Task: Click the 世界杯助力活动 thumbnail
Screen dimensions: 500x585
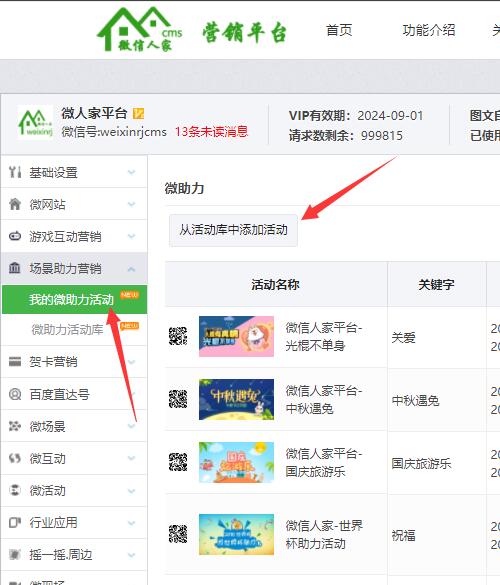Action: (x=236, y=534)
